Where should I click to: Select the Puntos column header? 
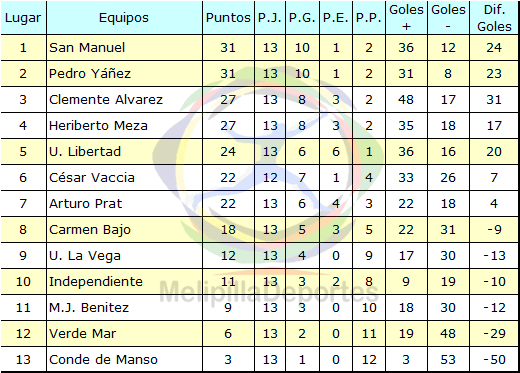point(228,18)
